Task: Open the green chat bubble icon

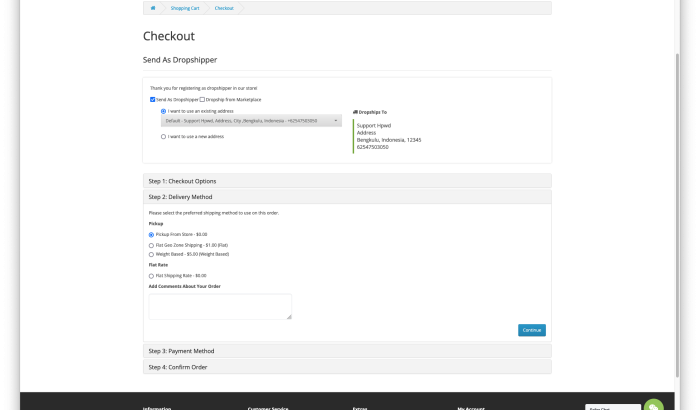Action: [x=654, y=406]
